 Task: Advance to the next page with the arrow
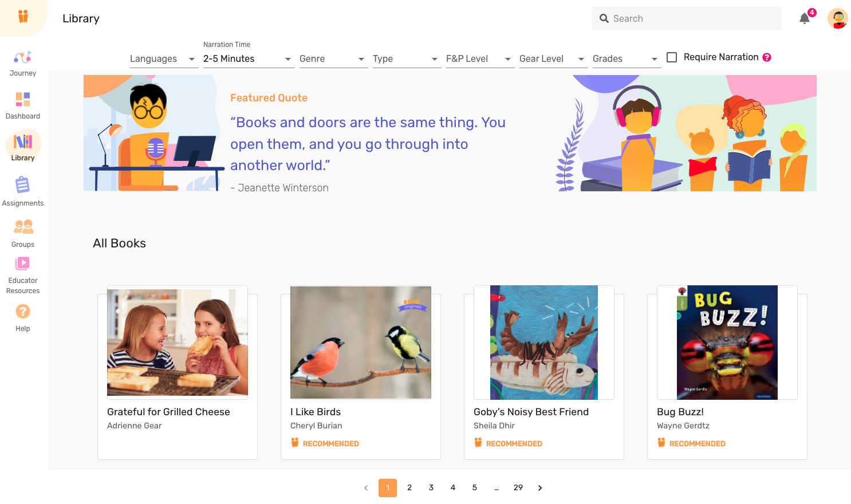tap(539, 487)
